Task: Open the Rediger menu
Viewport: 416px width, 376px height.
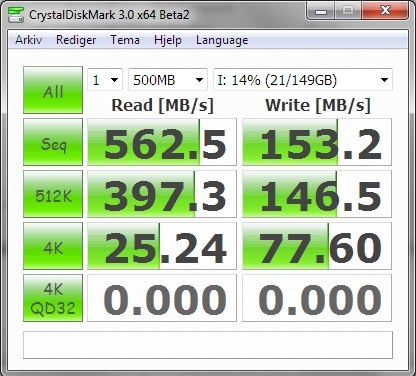Action: 76,40
